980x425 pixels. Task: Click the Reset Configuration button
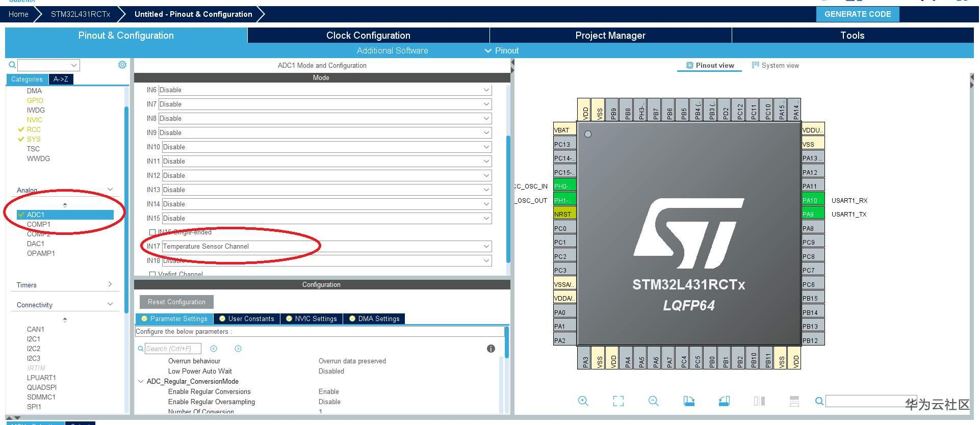pyautogui.click(x=176, y=302)
